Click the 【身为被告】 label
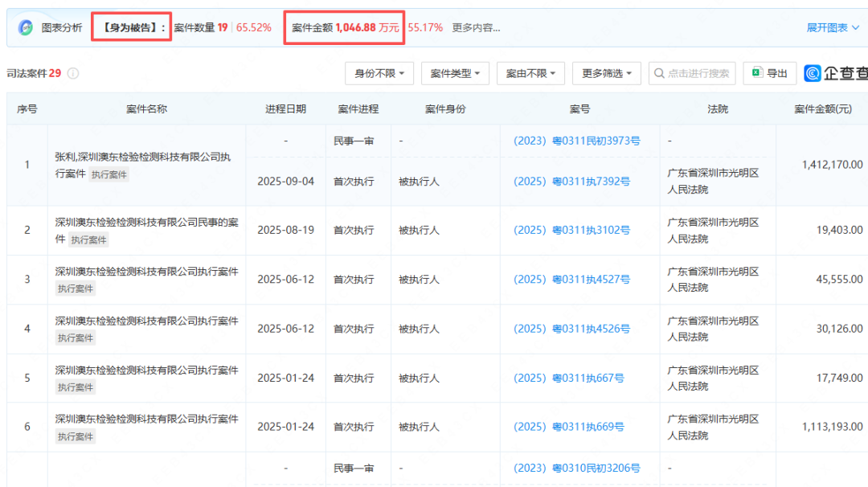The height and width of the screenshot is (487, 868). (131, 27)
